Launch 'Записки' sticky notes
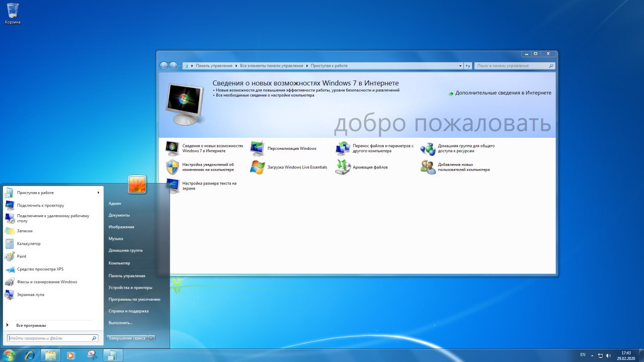Image resolution: width=644 pixels, height=362 pixels. point(53,231)
